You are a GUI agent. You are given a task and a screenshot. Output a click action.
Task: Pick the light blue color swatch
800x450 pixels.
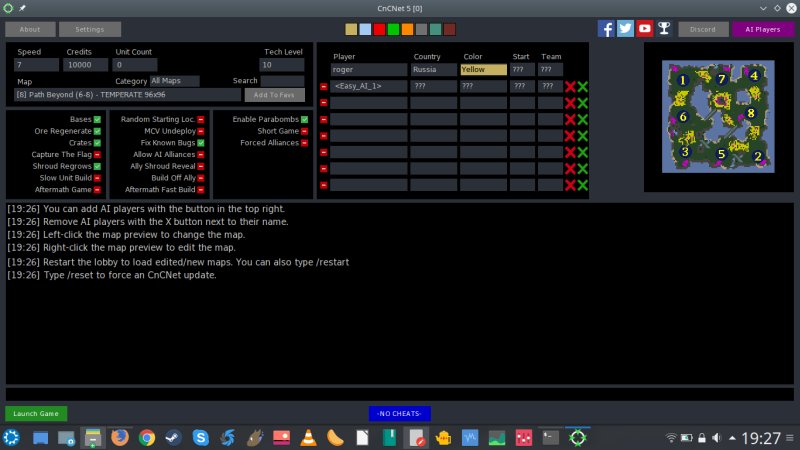[x=365, y=29]
